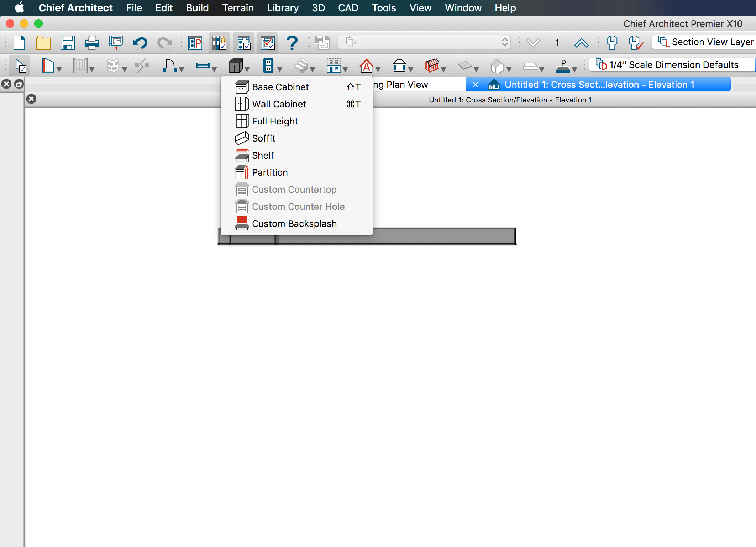This screenshot has width=756, height=547.
Task: Click the Break Line tool icon
Action: pyautogui.click(x=142, y=65)
